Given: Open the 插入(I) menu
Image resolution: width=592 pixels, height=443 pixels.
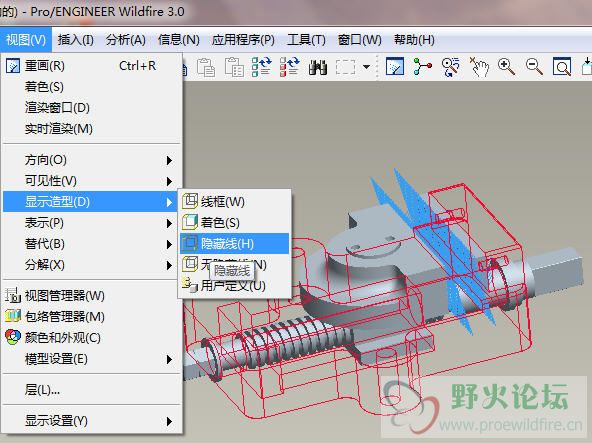Looking at the screenshot, I should point(76,40).
